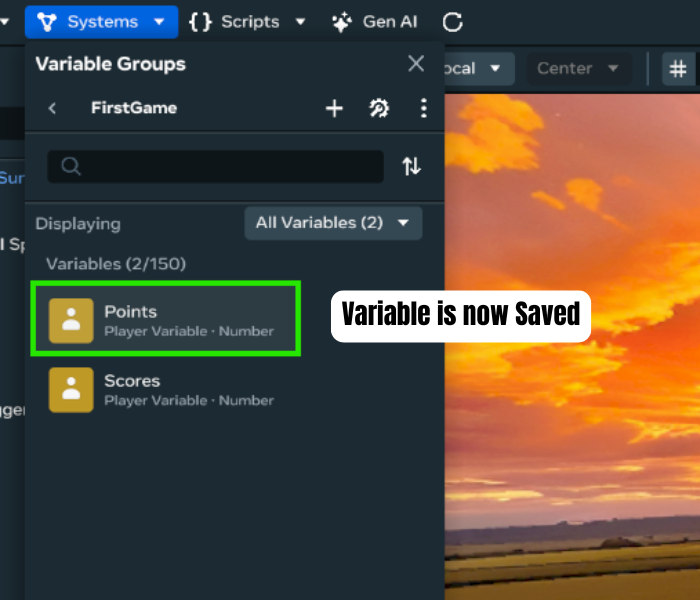Open the FirstGame group settings icon

379,108
